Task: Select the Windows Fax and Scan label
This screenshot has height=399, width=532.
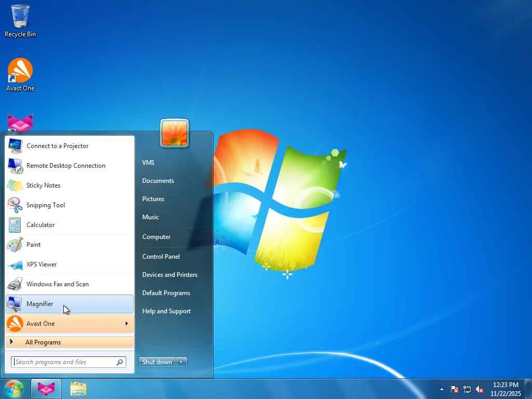Action: pyautogui.click(x=57, y=284)
